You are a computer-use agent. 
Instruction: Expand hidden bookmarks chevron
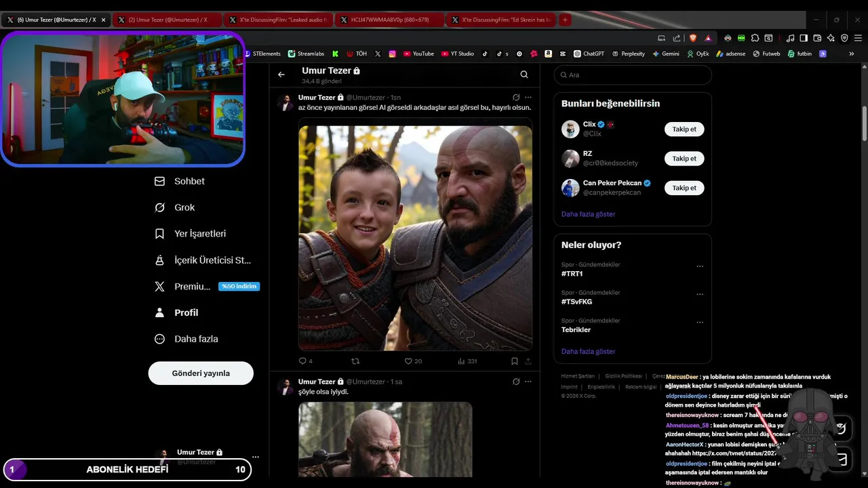851,54
